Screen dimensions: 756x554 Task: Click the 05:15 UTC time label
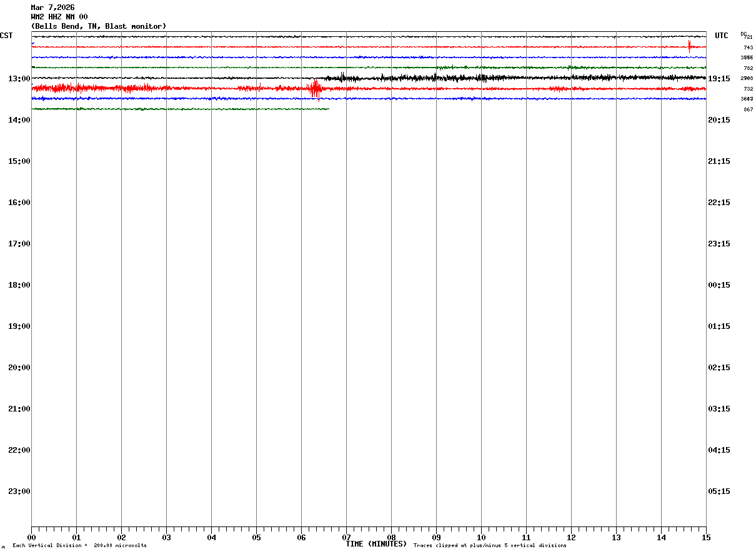[x=719, y=491]
